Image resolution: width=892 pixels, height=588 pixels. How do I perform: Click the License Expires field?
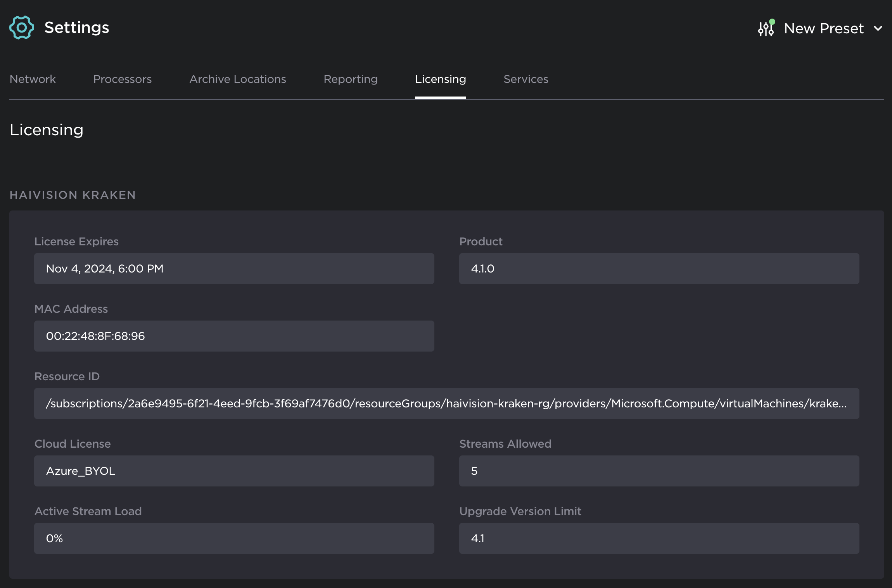pos(234,269)
